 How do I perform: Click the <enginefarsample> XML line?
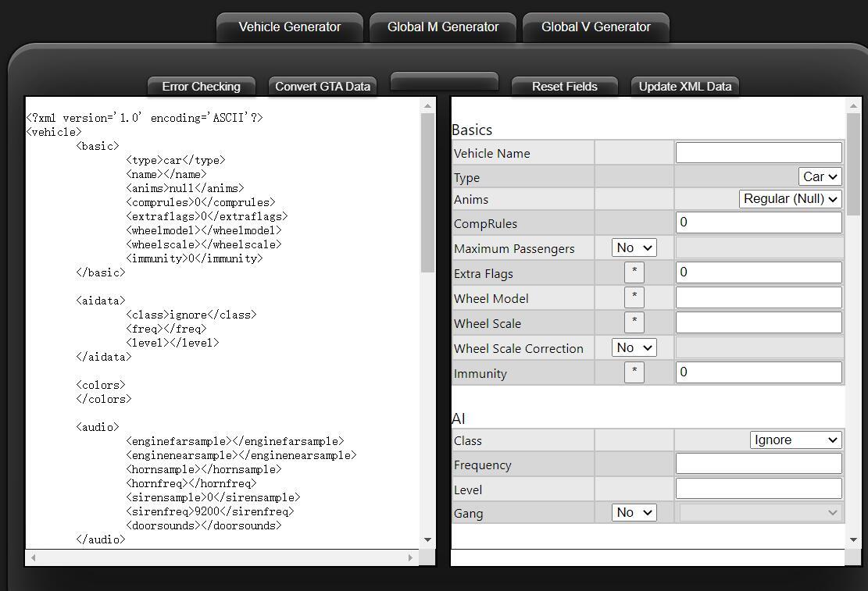tap(235, 441)
